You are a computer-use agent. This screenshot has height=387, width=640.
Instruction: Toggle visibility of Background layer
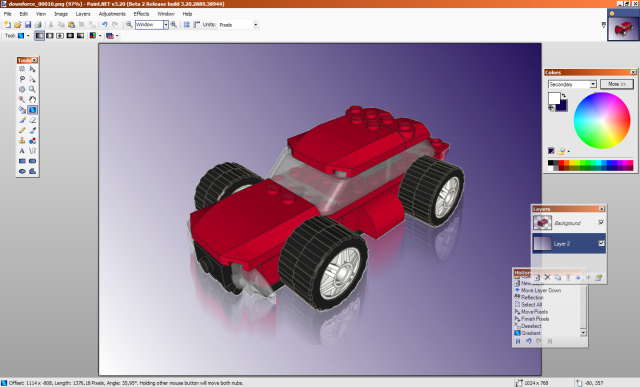pyautogui.click(x=601, y=222)
